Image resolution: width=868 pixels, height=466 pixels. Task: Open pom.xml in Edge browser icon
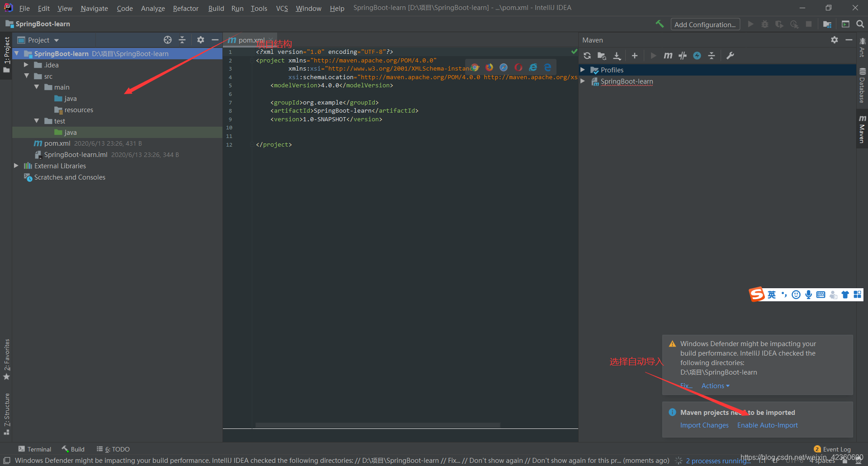(x=547, y=67)
